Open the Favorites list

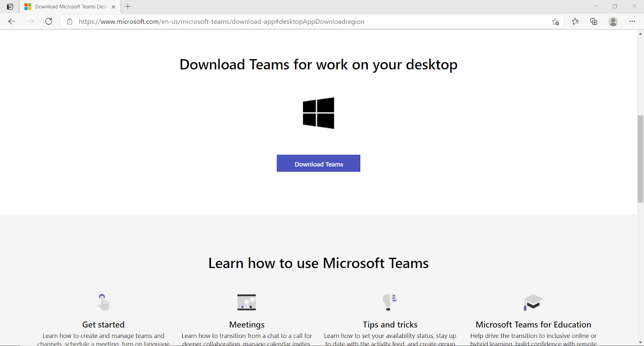click(x=575, y=21)
